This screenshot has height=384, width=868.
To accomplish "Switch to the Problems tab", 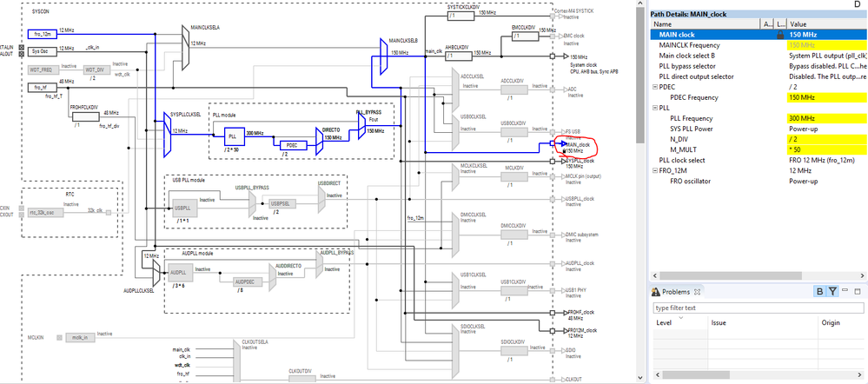I will [x=677, y=292].
